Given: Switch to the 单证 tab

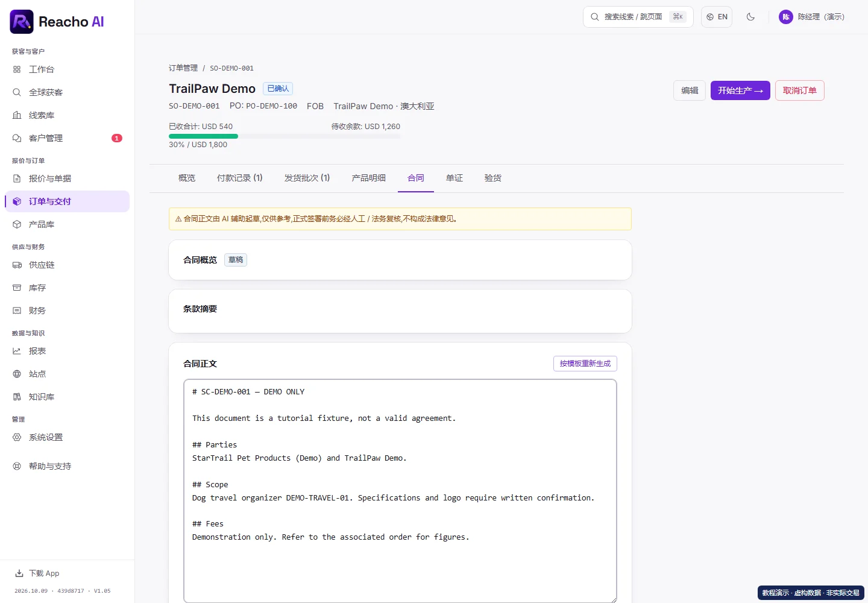Looking at the screenshot, I should coord(454,178).
